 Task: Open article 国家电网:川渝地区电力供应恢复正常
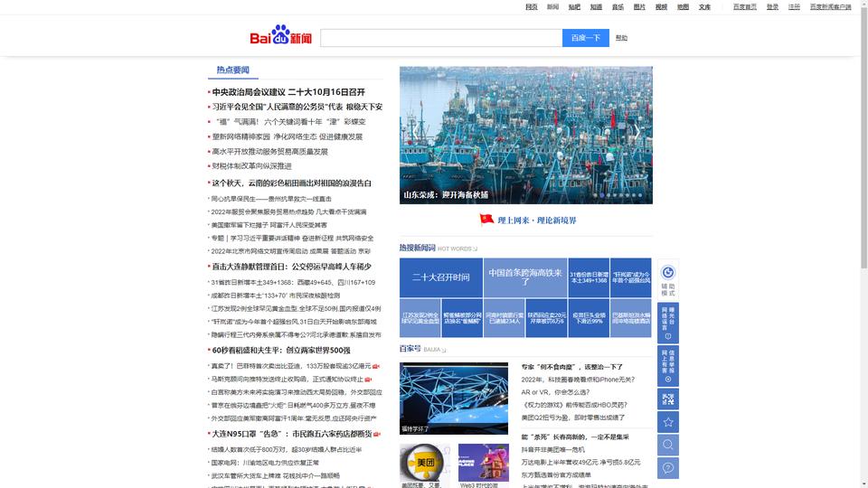point(265,463)
